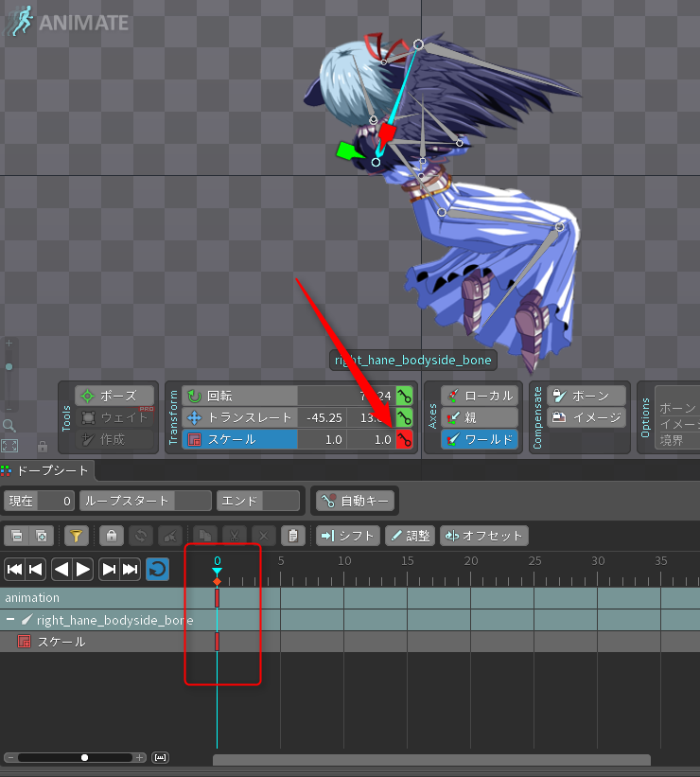Viewport: 700px width, 777px height.
Task: Click the green key icon for translate
Action: pos(404,417)
